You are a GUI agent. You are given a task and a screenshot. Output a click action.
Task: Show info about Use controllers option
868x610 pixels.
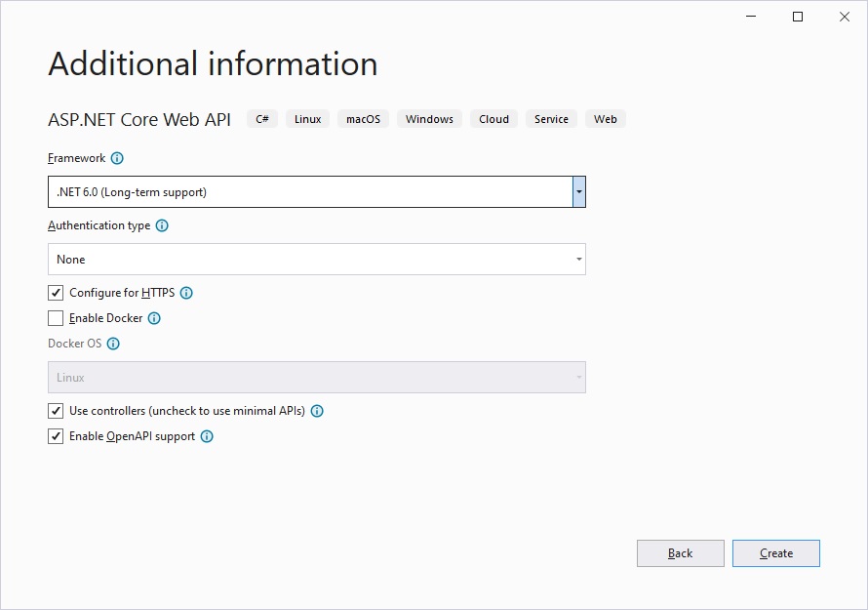(317, 411)
